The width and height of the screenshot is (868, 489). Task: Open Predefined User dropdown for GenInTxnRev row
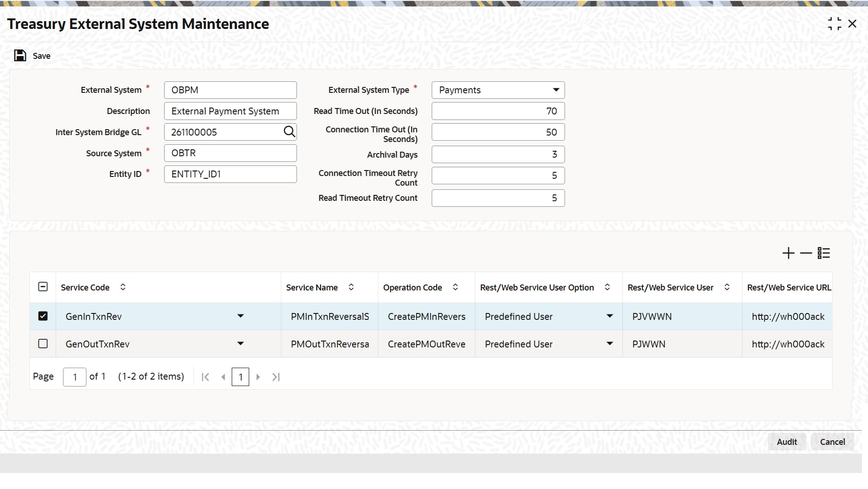point(610,316)
